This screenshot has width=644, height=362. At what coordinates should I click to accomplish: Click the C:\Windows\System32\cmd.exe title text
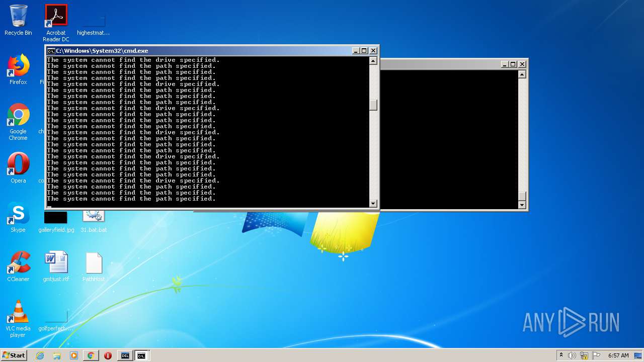click(x=102, y=51)
